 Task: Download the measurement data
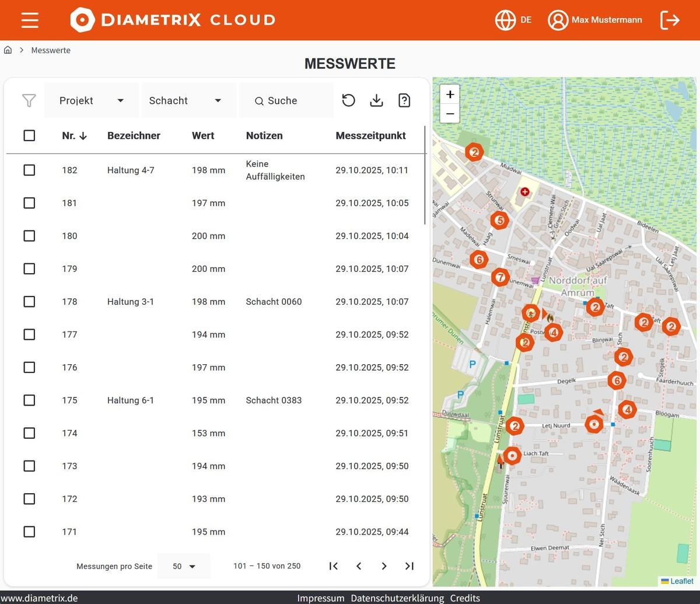point(376,100)
